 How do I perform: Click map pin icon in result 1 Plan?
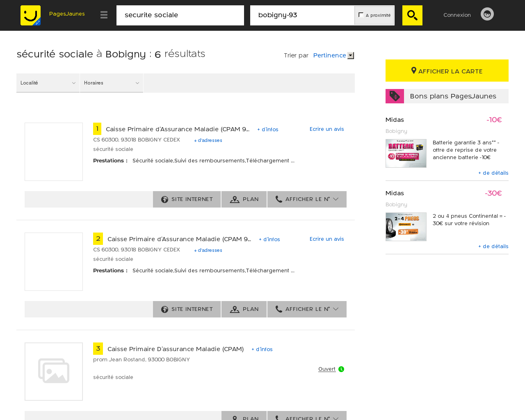[235, 199]
